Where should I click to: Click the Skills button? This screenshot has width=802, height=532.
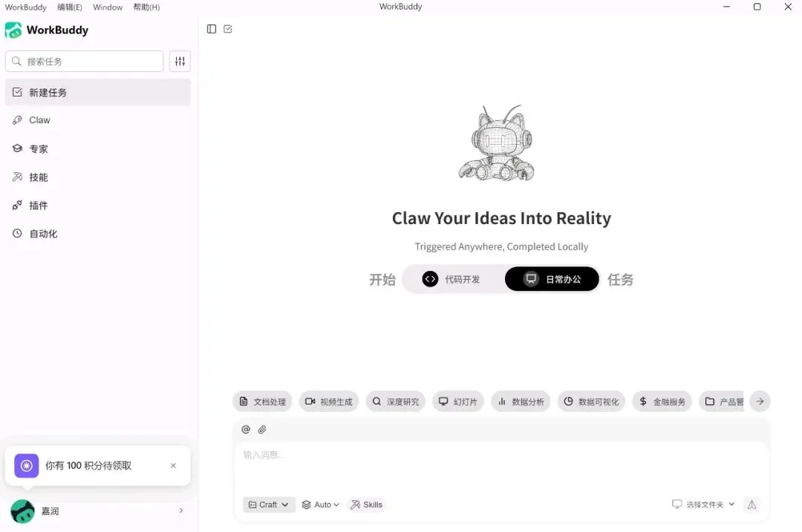pyautogui.click(x=366, y=505)
